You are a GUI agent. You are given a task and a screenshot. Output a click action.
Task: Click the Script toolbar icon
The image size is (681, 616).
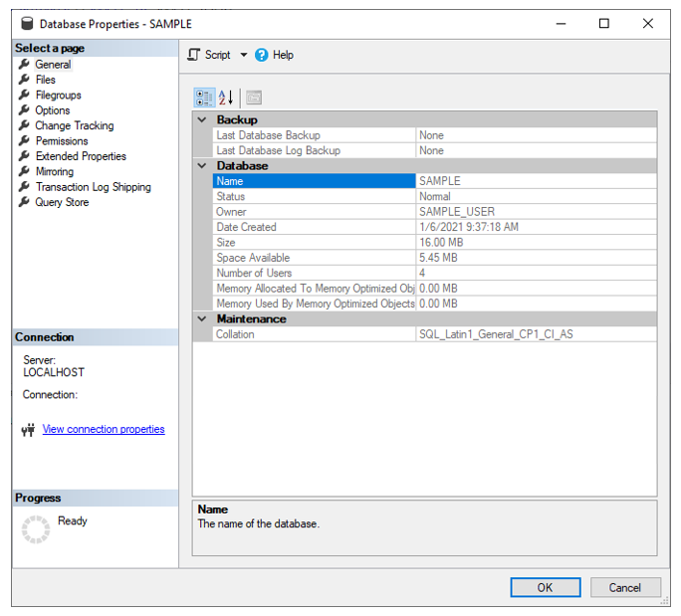pos(193,55)
